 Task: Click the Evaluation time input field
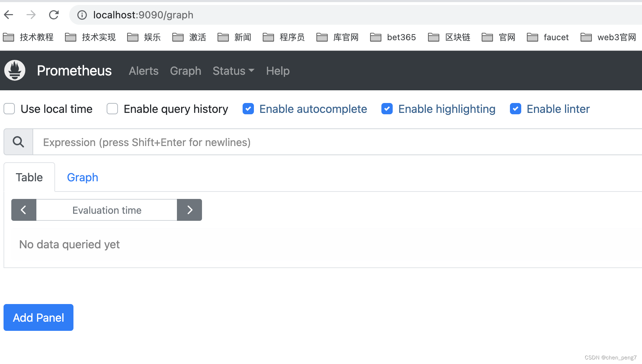(107, 210)
